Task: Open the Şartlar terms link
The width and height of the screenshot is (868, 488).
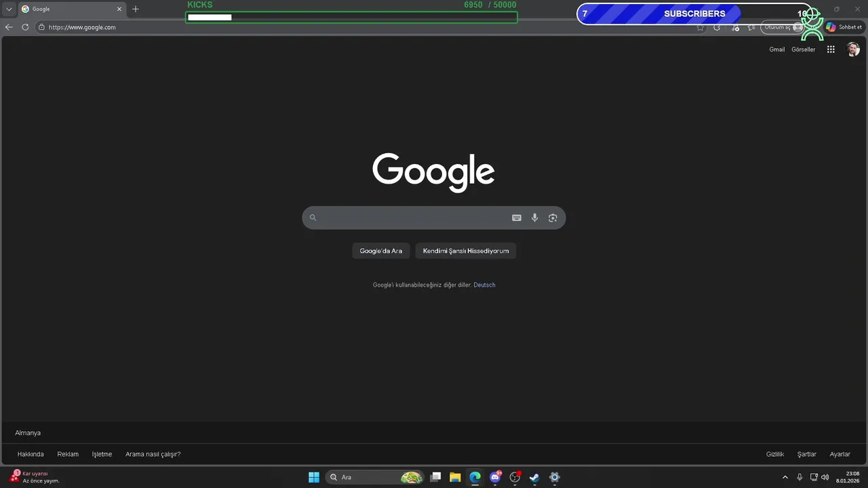Action: [x=806, y=454]
